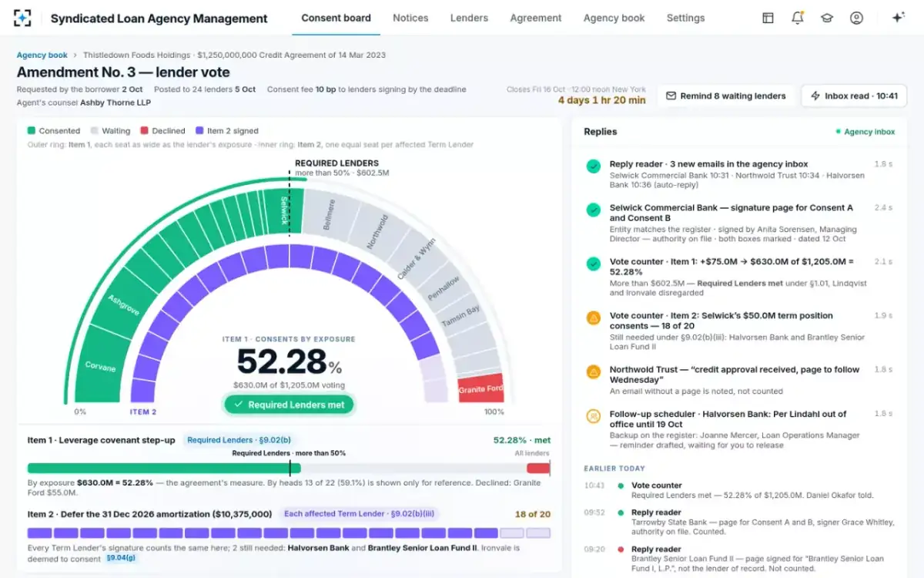Open the Agency book tab
Screen dimensions: 924x578
point(614,18)
